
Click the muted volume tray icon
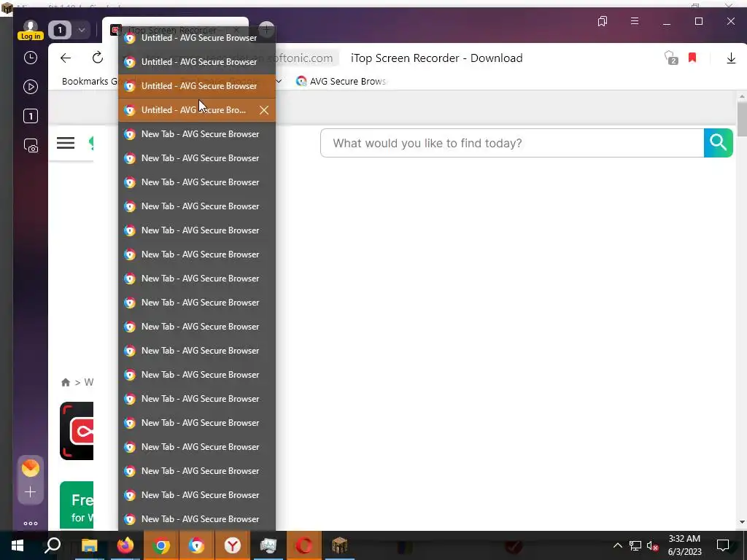[653, 545]
